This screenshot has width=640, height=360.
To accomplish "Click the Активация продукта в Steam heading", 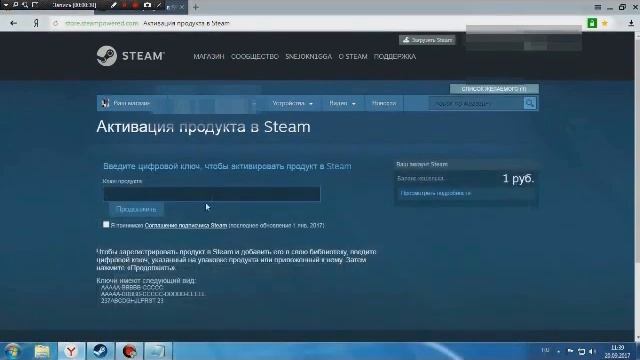I will [203, 127].
